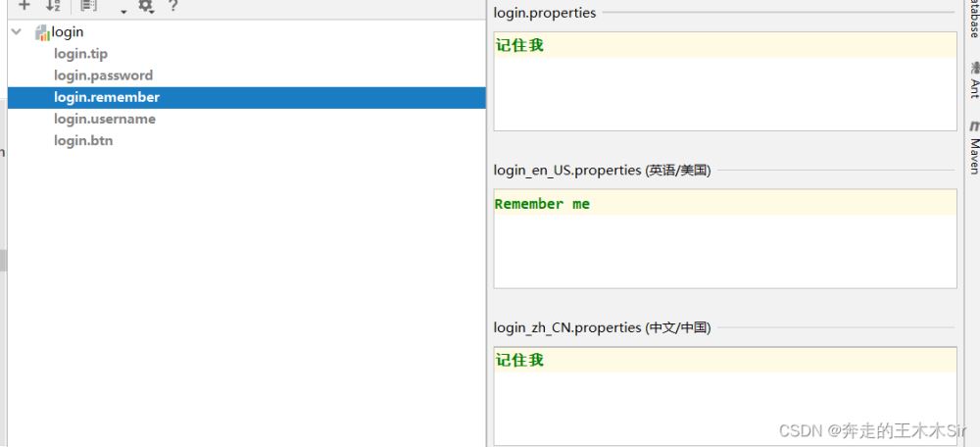Collapse the login bundle tree node
The width and height of the screenshot is (980, 447).
point(17,32)
